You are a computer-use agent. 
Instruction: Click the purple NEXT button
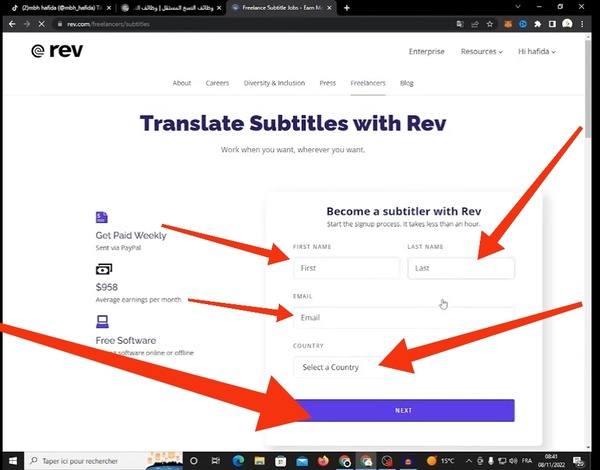click(404, 410)
